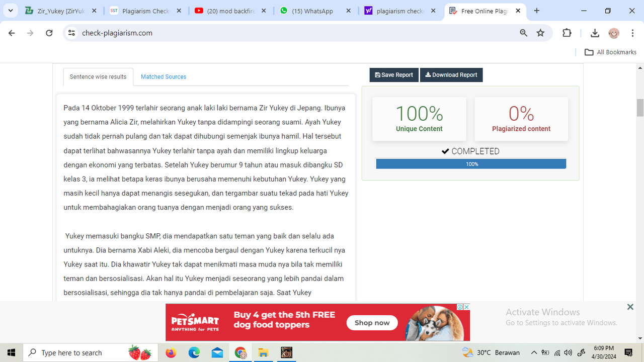Switch to the Yahoo plagiarism checker tab
The image size is (644, 362).
tap(401, 11)
